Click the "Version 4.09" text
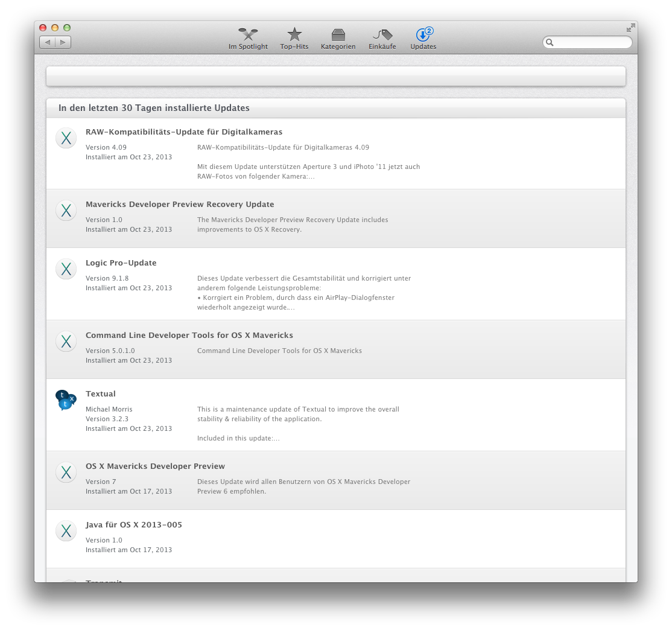The width and height of the screenshot is (672, 630). pos(106,147)
